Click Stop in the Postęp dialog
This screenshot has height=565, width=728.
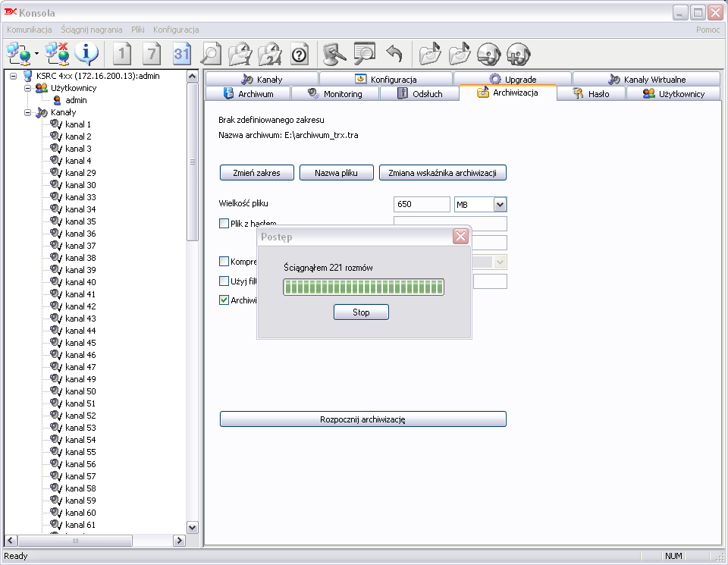click(x=361, y=312)
